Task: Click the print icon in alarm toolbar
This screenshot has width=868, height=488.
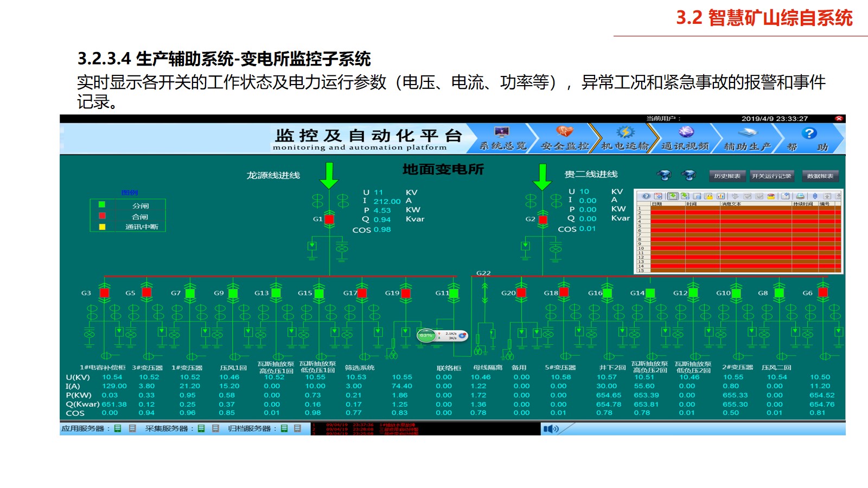Action: click(x=800, y=196)
